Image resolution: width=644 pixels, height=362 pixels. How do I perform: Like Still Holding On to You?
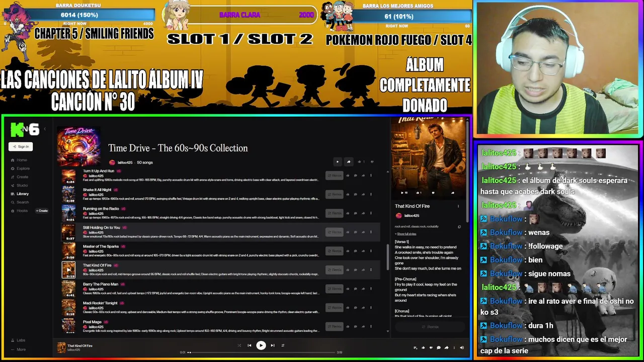pyautogui.click(x=348, y=232)
